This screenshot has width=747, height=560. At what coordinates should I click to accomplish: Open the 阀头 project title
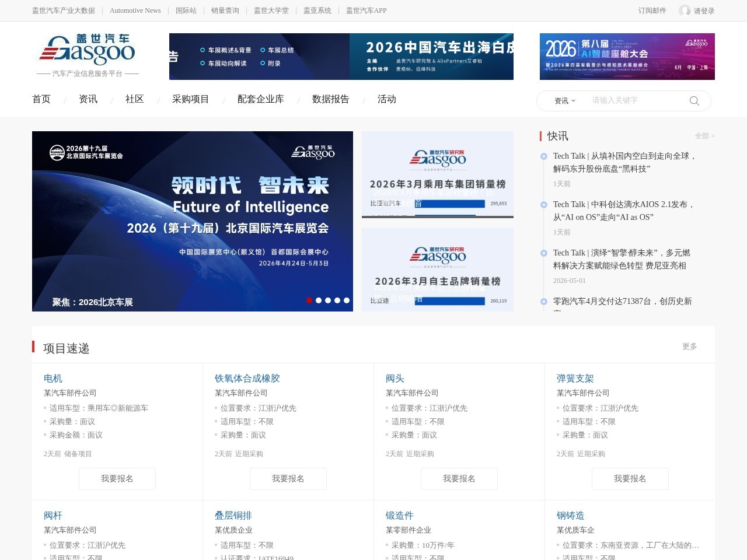coord(395,379)
